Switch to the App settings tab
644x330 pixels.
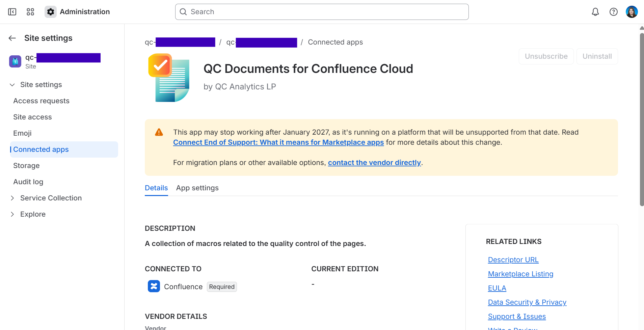[197, 188]
